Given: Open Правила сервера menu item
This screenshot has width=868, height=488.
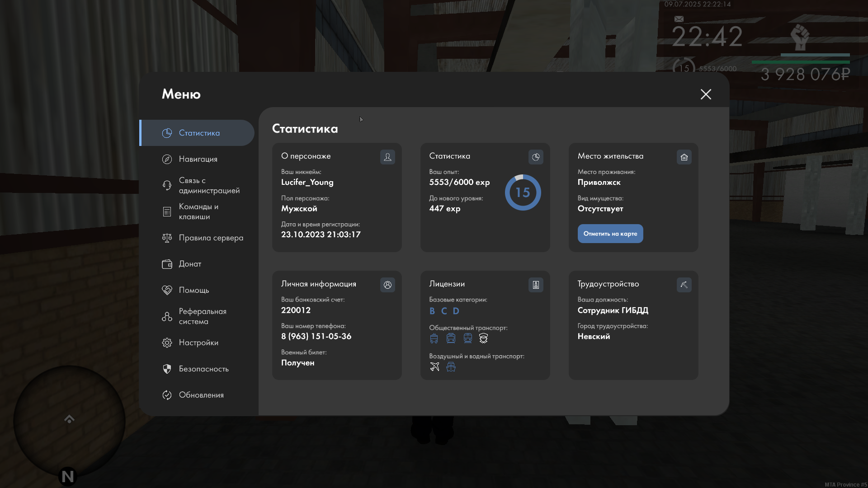Looking at the screenshot, I should click(x=211, y=238).
